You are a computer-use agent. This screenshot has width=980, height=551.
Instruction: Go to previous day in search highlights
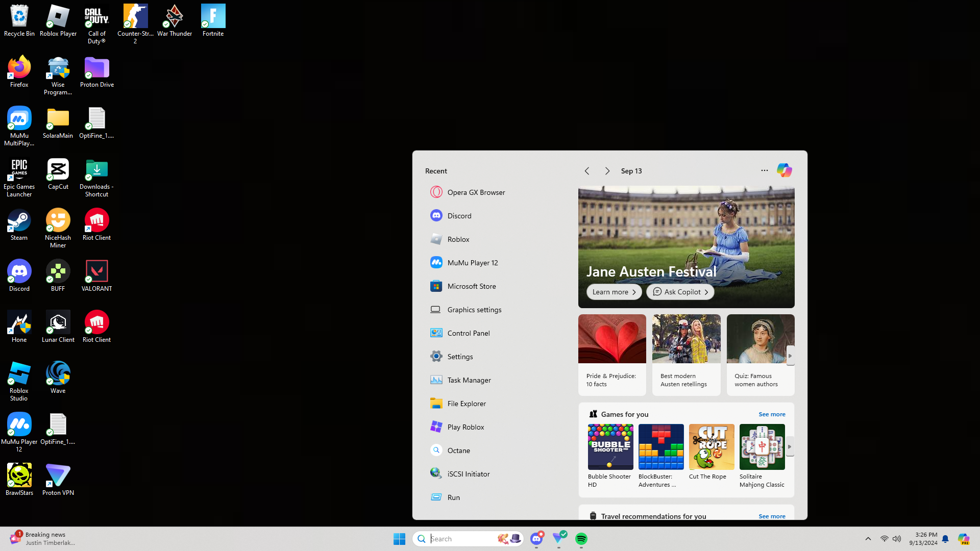coord(587,171)
